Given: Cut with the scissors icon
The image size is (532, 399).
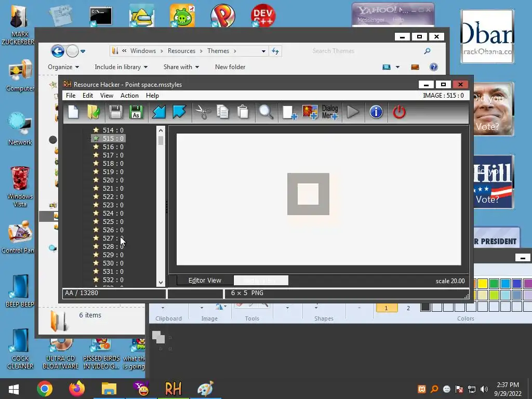Looking at the screenshot, I should click(x=203, y=112).
